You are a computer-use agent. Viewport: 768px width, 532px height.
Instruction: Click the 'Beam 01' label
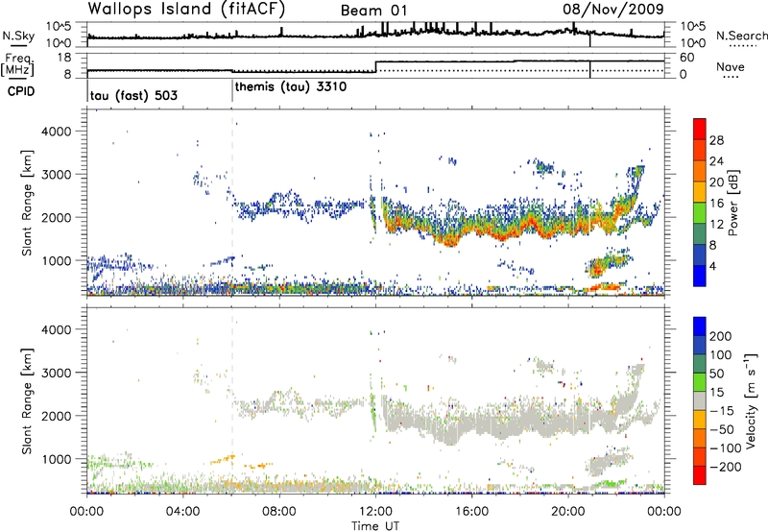[374, 11]
